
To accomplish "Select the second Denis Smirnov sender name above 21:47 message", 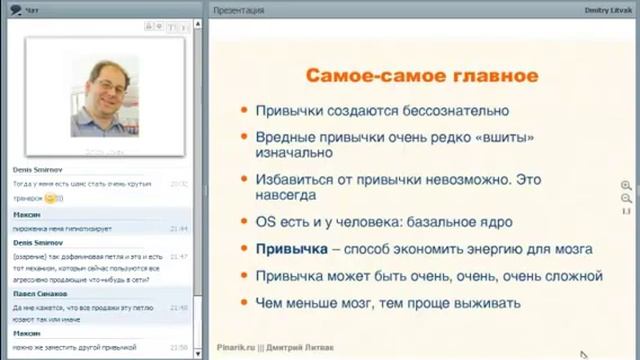I will point(38,242).
